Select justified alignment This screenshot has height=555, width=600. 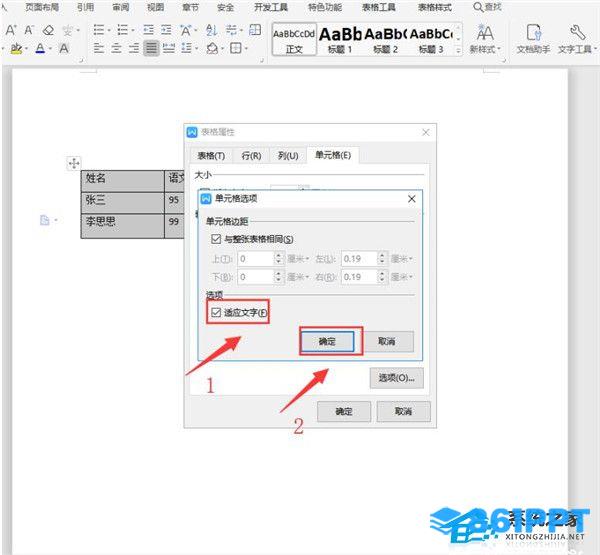[151, 48]
